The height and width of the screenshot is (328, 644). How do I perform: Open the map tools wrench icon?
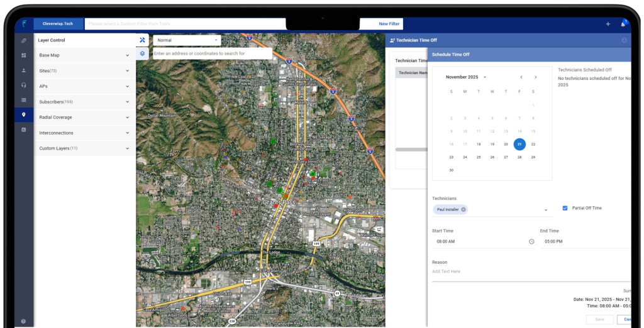[142, 40]
